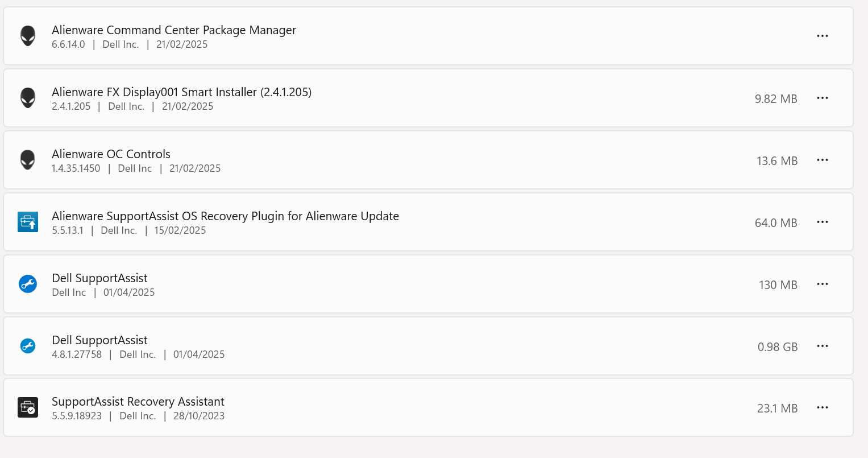This screenshot has height=458, width=868.
Task: Click the SupportAssist Recovery Assistant app name
Action: click(x=138, y=402)
